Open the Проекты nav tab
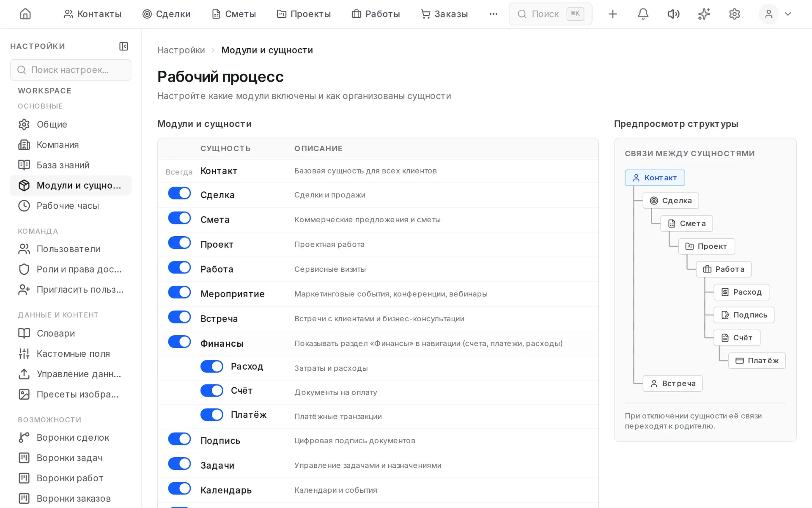The image size is (812, 508). [x=304, y=14]
